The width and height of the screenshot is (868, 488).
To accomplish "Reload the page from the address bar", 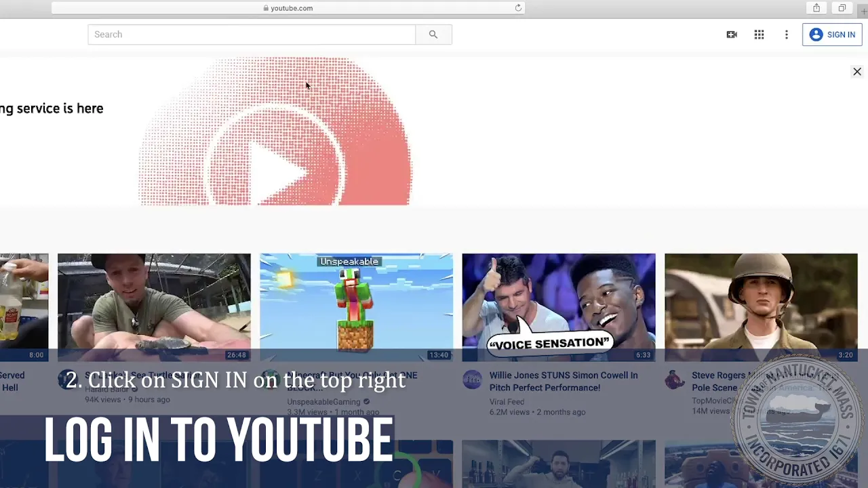I will tap(518, 8).
